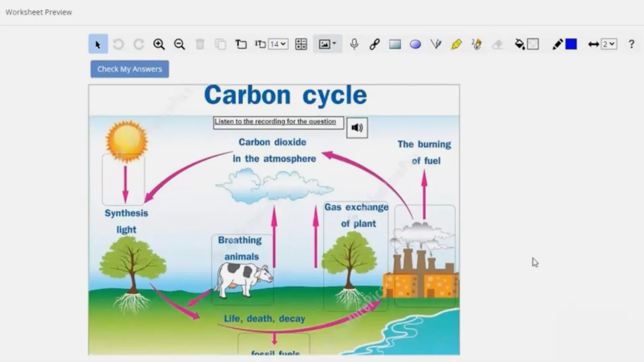This screenshot has width=644, height=362.
Task: Pick the yellow highlighter tool
Action: point(456,44)
